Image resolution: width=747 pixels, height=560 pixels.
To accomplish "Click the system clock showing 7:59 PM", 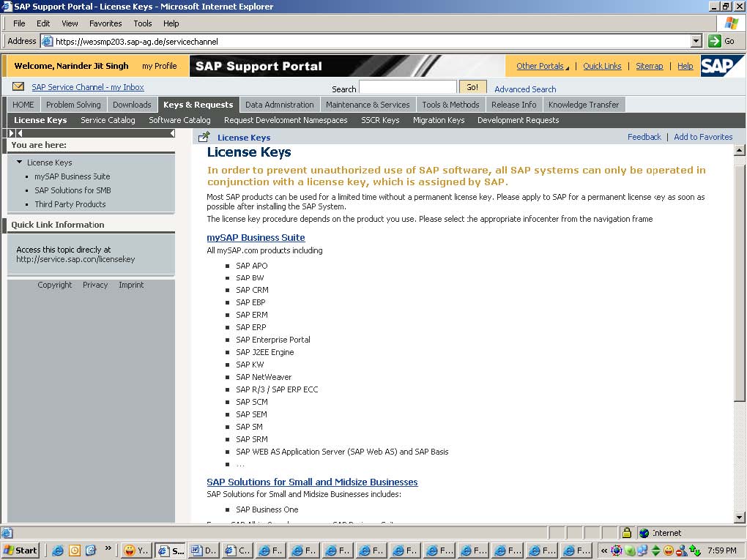I will coord(722,550).
